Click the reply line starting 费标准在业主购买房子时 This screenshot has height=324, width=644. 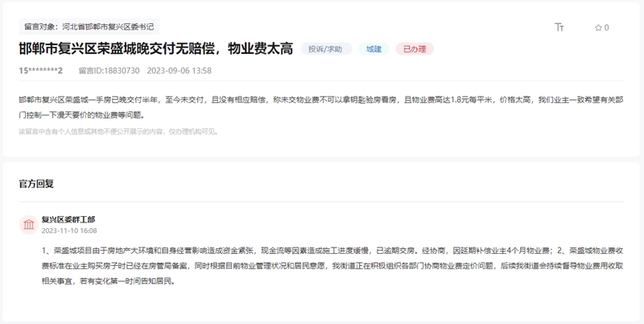pyautogui.click(x=332, y=266)
